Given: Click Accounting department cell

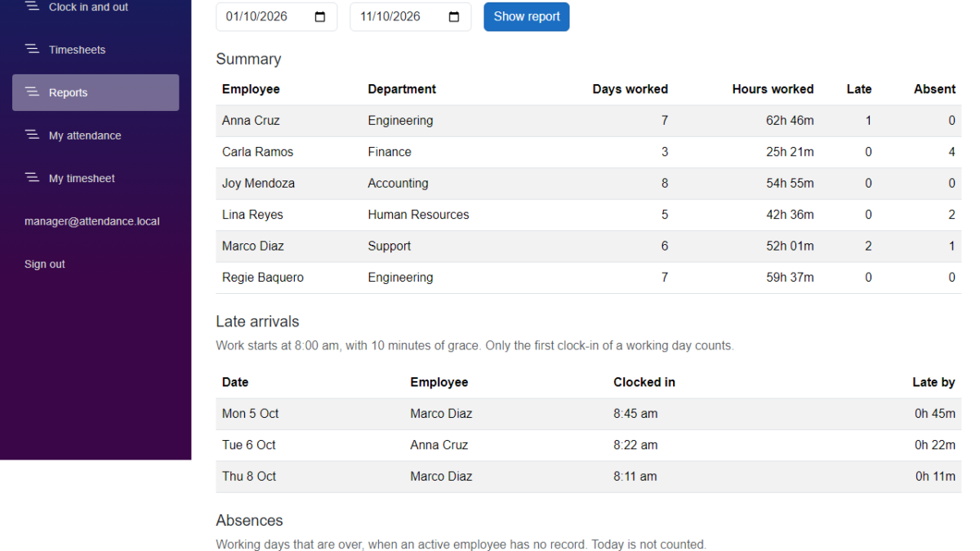Looking at the screenshot, I should click(x=398, y=184).
